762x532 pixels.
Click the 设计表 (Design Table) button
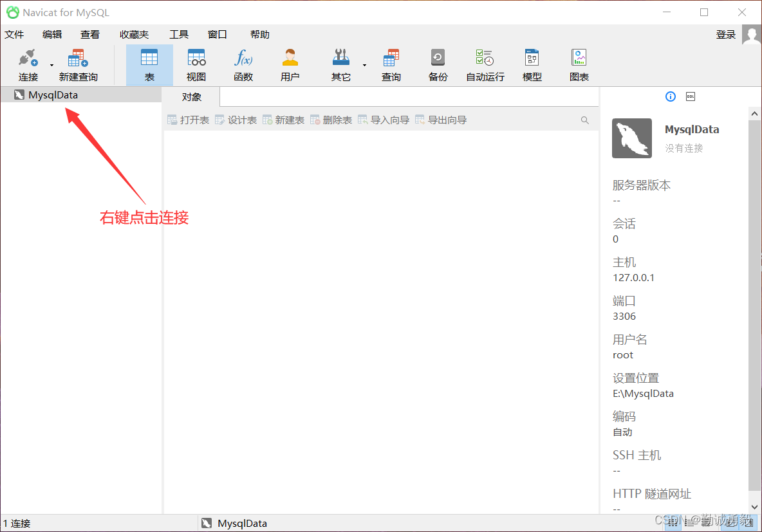236,120
